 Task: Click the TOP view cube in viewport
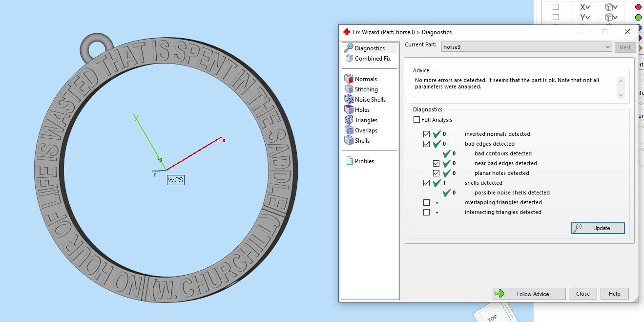point(494,314)
